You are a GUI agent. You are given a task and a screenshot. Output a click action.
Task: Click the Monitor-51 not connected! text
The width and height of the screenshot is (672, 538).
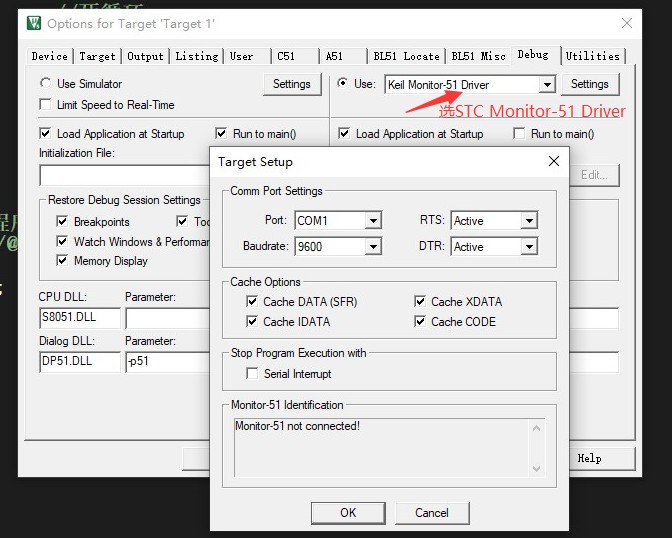pyautogui.click(x=297, y=426)
